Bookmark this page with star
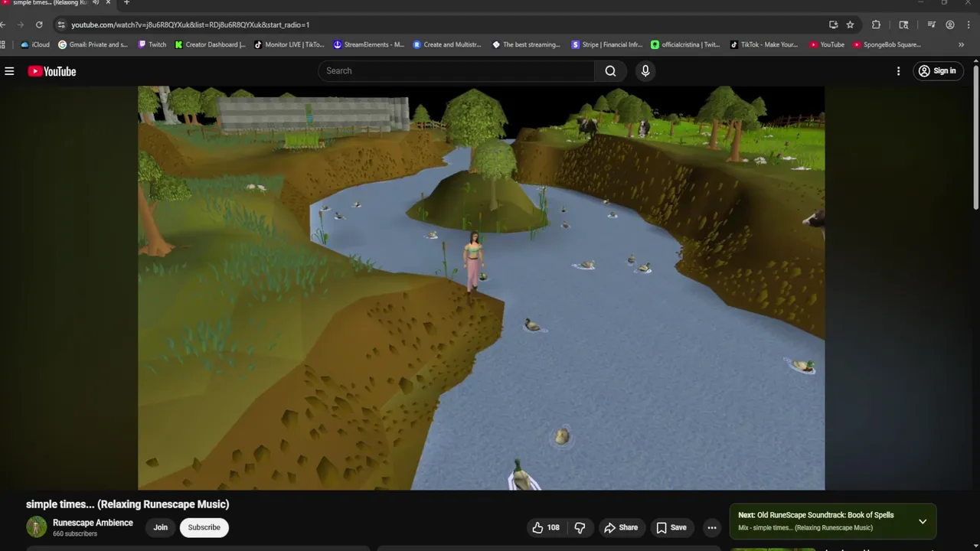This screenshot has height=551, width=980. coord(850,24)
